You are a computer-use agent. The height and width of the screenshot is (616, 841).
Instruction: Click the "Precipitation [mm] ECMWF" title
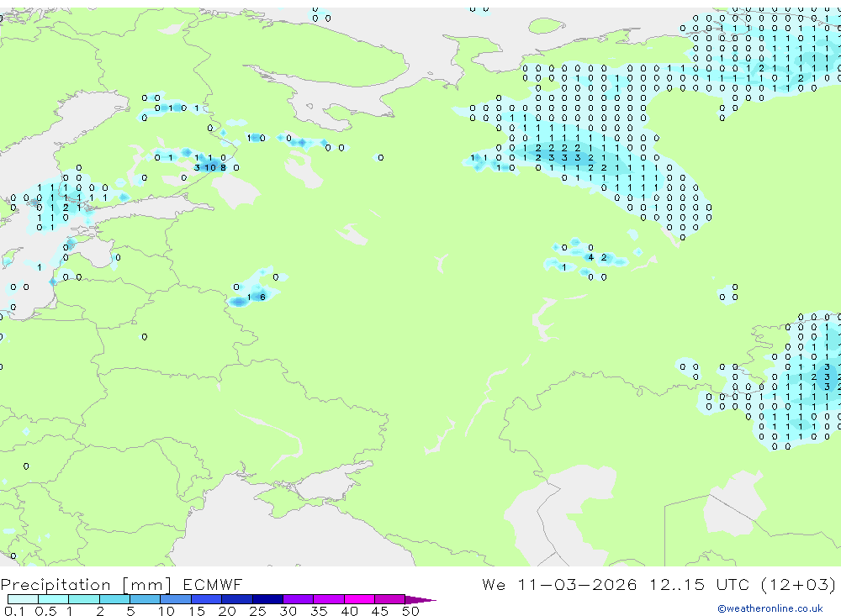(x=121, y=584)
